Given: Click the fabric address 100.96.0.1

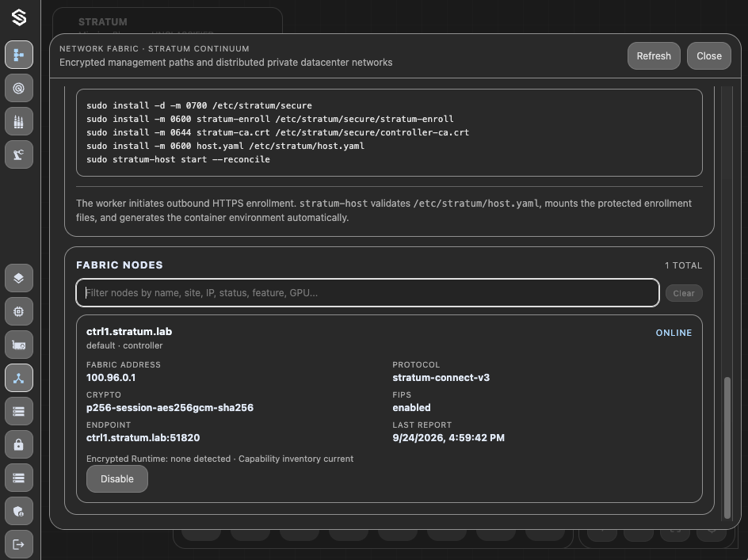Looking at the screenshot, I should (111, 377).
